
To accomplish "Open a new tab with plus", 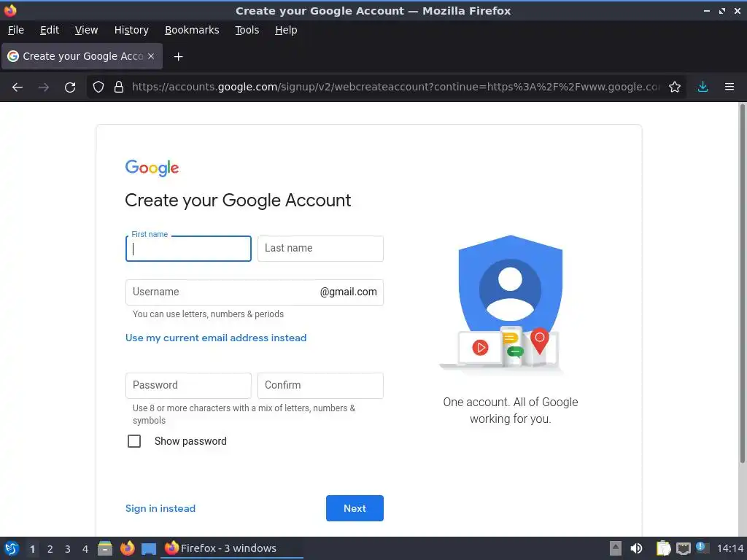I will pos(178,57).
